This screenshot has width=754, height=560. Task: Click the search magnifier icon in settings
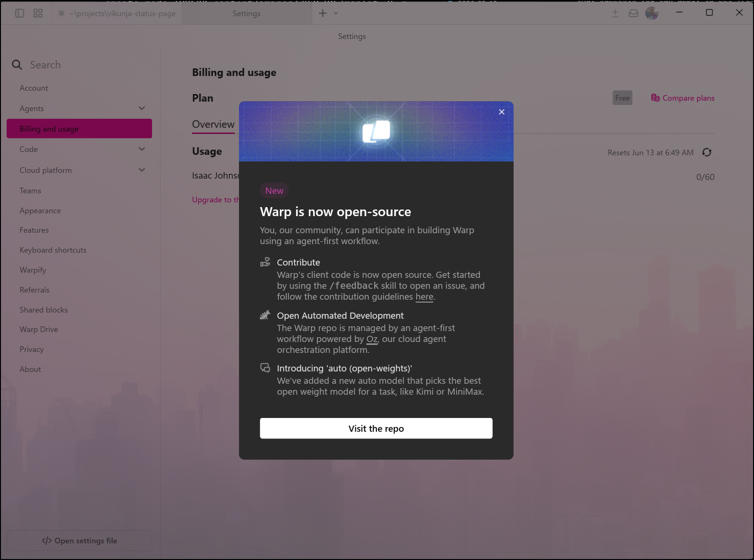coord(17,65)
